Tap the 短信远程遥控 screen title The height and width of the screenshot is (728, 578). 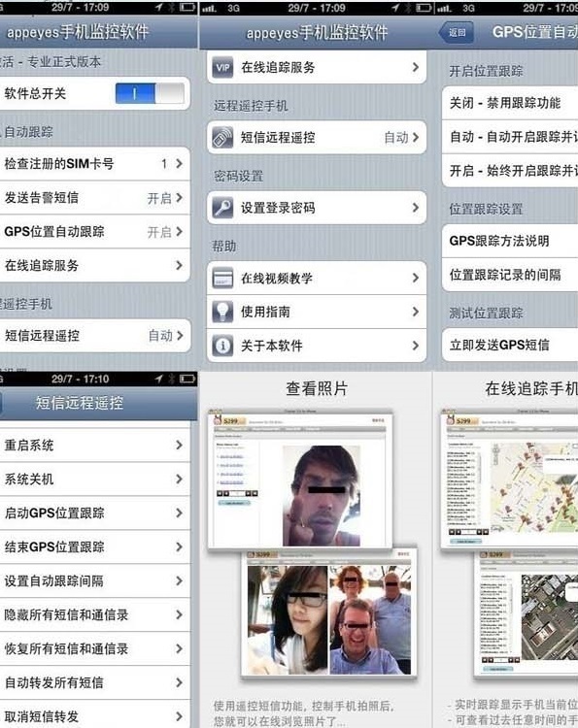click(80, 403)
